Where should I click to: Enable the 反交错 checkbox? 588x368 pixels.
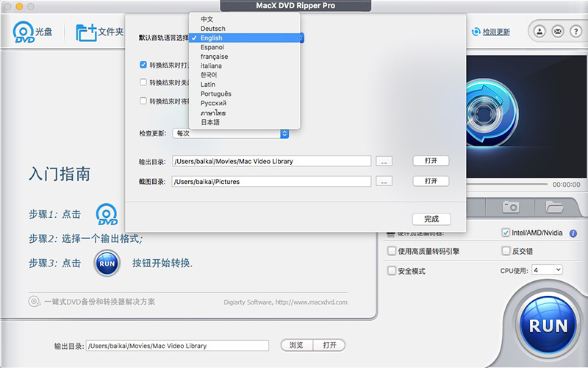[x=506, y=251]
